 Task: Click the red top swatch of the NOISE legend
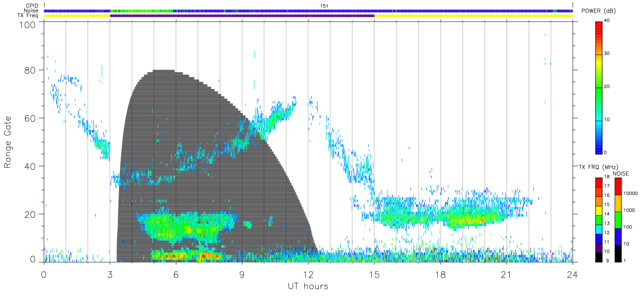coord(618,186)
